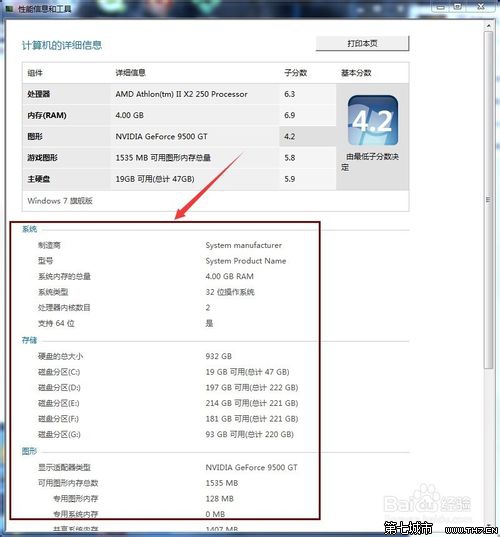Viewport: 500px width, 537px height.
Task: Click the 详细信息 column header
Action: point(130,73)
